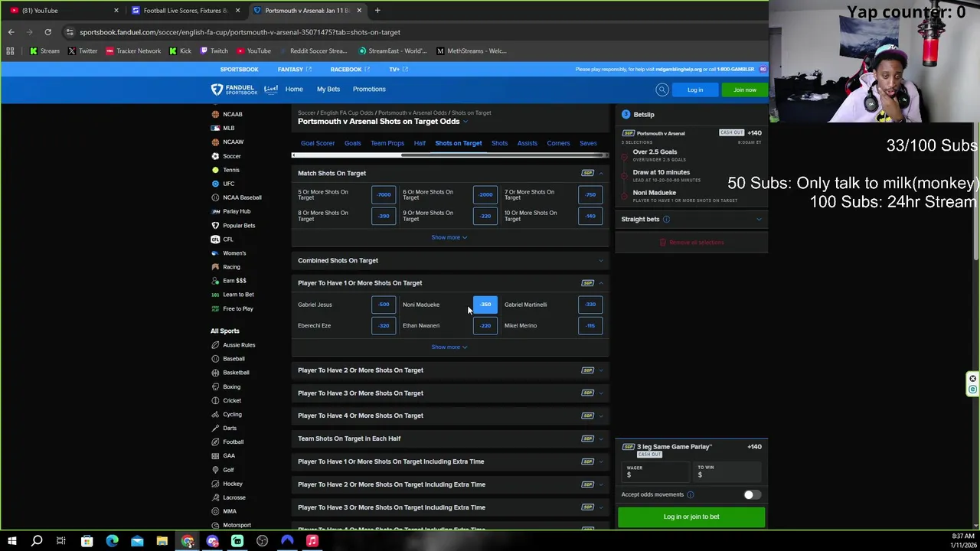Viewport: 980px width, 551px height.
Task: Click Log in or join to bet
Action: [691, 517]
